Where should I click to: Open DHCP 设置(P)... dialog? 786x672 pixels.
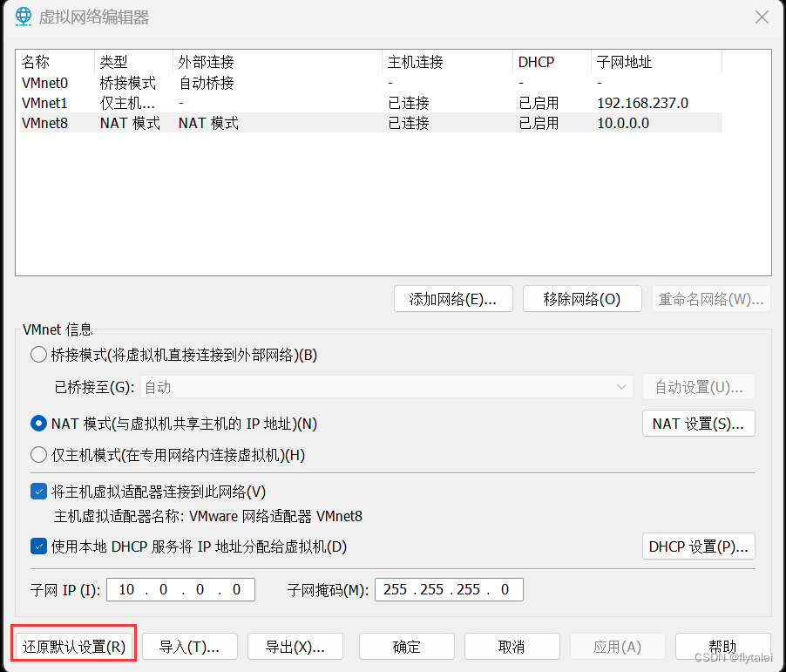tap(699, 546)
